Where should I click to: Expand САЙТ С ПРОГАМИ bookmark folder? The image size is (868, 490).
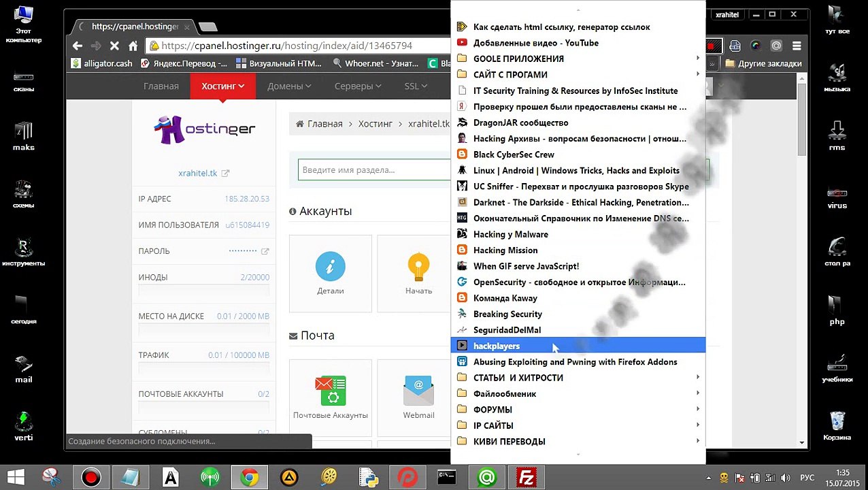[578, 75]
